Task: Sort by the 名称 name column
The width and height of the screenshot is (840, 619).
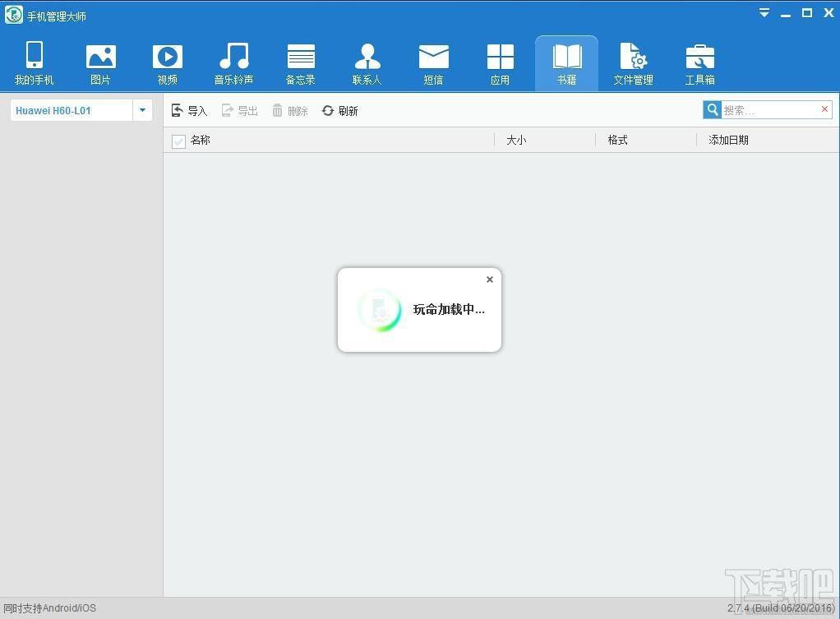Action: point(201,140)
